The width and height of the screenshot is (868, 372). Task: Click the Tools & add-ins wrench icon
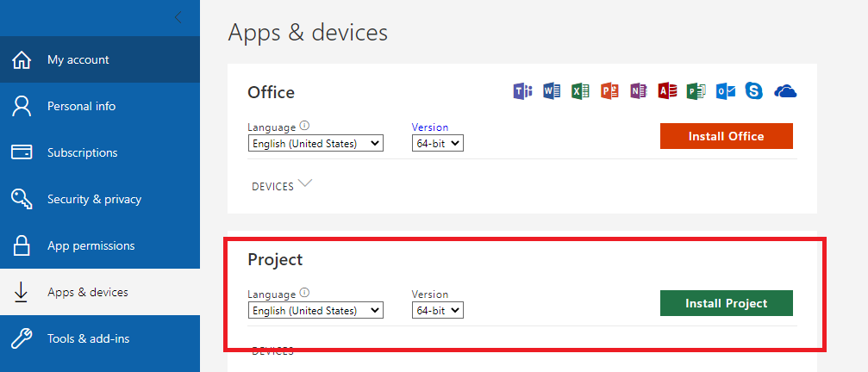click(x=22, y=338)
